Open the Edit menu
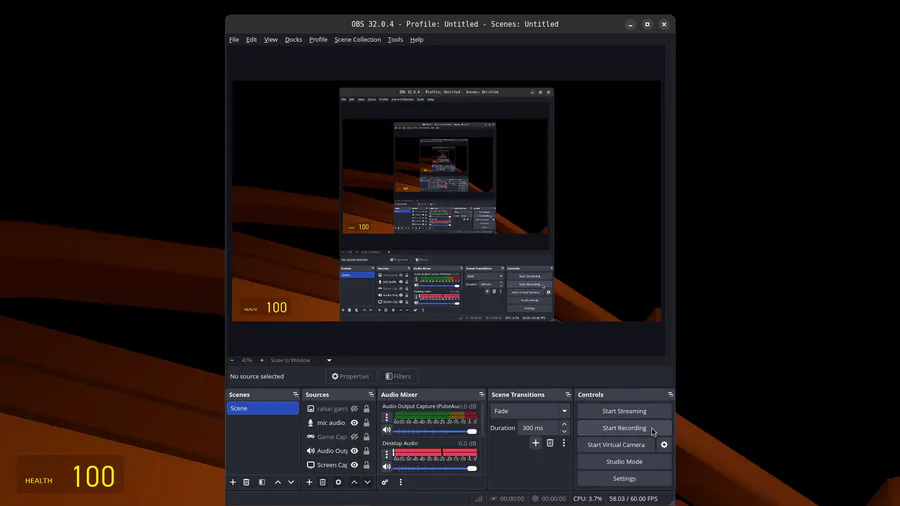The width and height of the screenshot is (900, 506). pos(251,40)
